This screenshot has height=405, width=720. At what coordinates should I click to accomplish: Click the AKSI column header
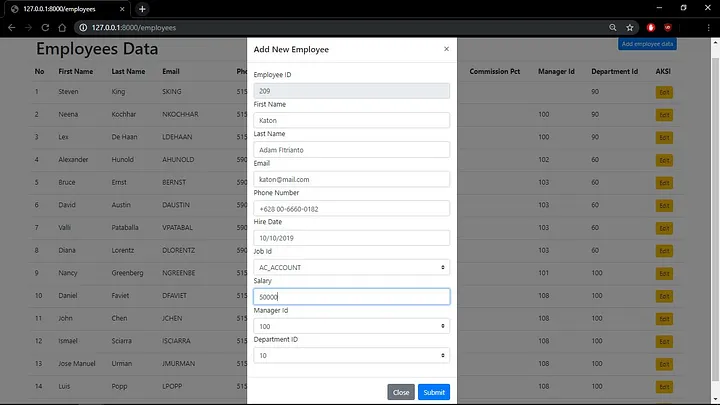[x=663, y=71]
